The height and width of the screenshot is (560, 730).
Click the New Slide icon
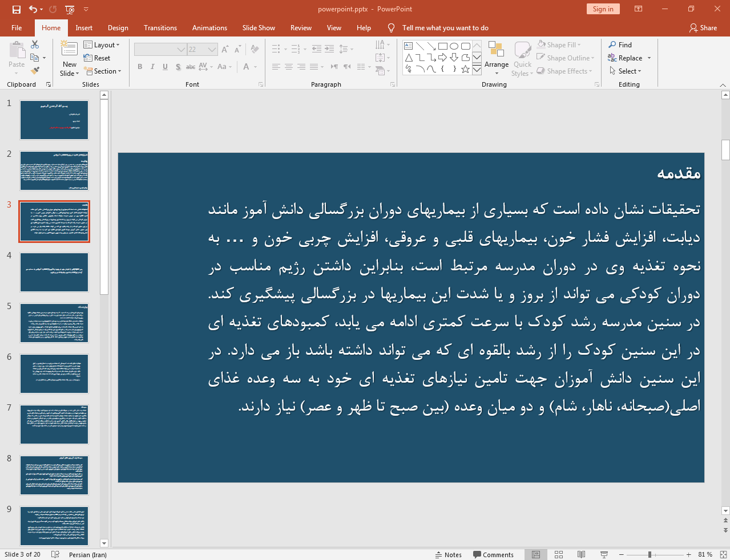tap(70, 49)
